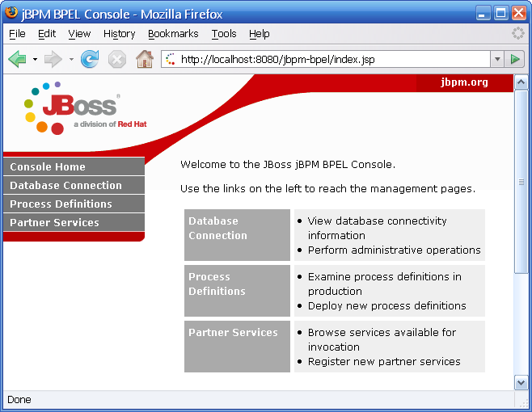Expand the address bar URL dropdown
This screenshot has height=412, width=532.
pyautogui.click(x=497, y=59)
